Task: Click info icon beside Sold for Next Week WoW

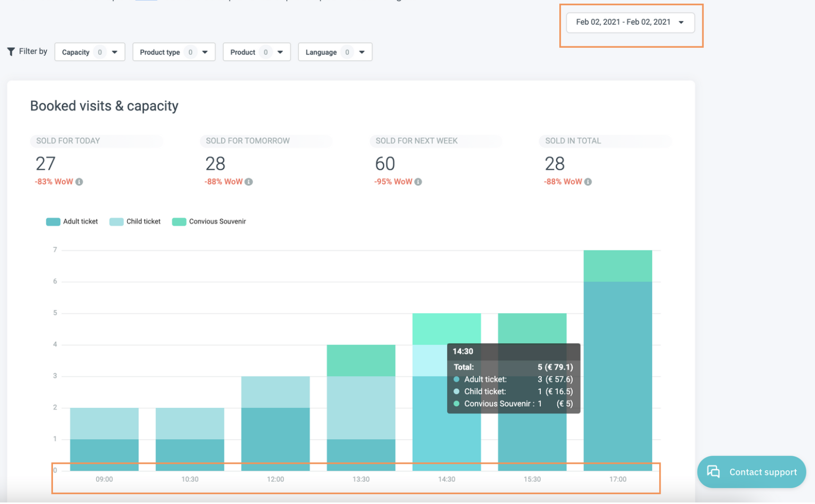Action: (418, 182)
